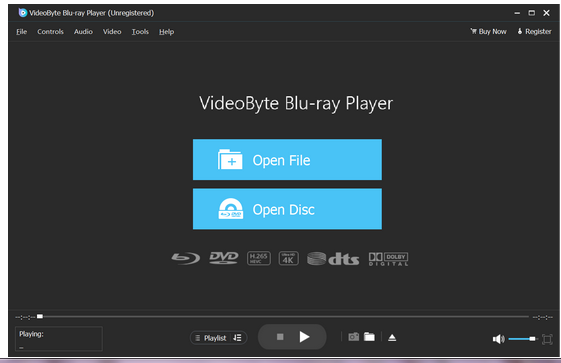Screen dimensions: 561x363
Task: Click the Buy Now link
Action: click(x=488, y=31)
